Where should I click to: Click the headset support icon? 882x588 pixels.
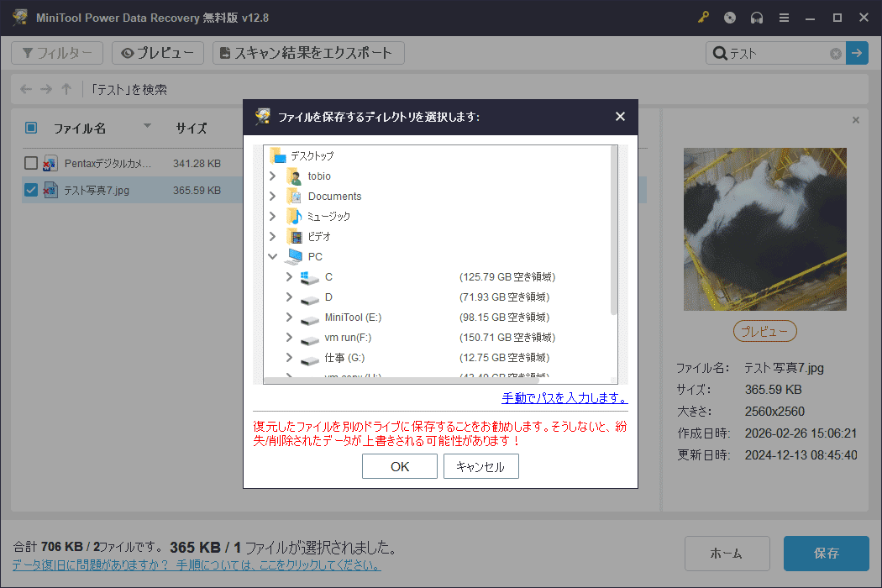(757, 17)
